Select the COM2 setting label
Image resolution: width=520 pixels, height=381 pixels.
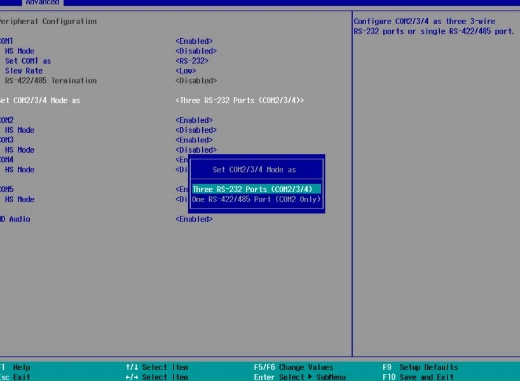coord(7,120)
